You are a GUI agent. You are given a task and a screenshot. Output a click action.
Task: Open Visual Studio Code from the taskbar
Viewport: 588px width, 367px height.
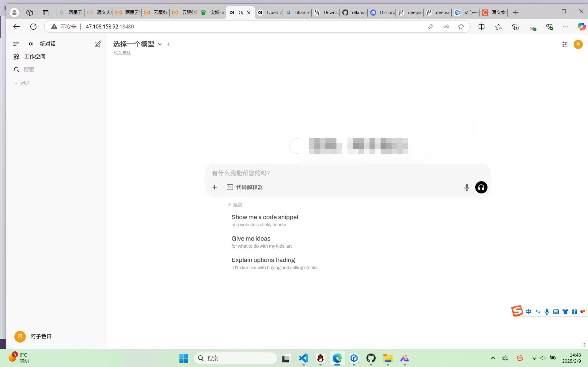[303, 358]
